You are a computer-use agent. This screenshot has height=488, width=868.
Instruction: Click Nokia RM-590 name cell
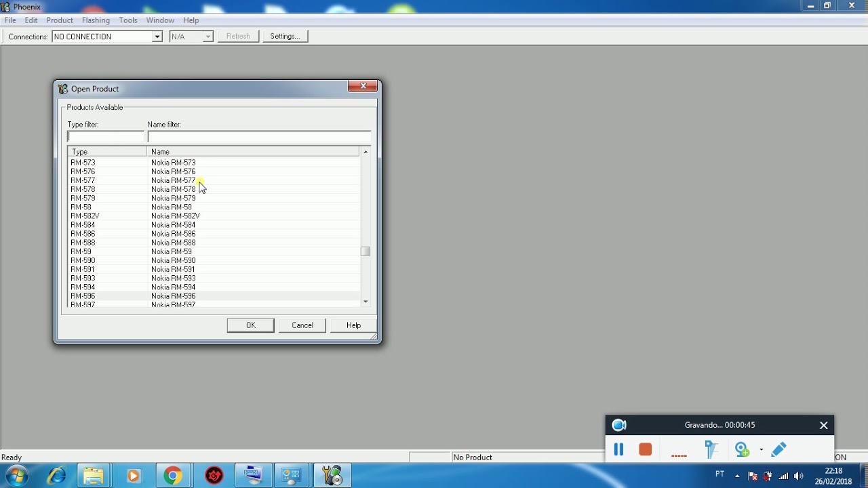pyautogui.click(x=174, y=260)
